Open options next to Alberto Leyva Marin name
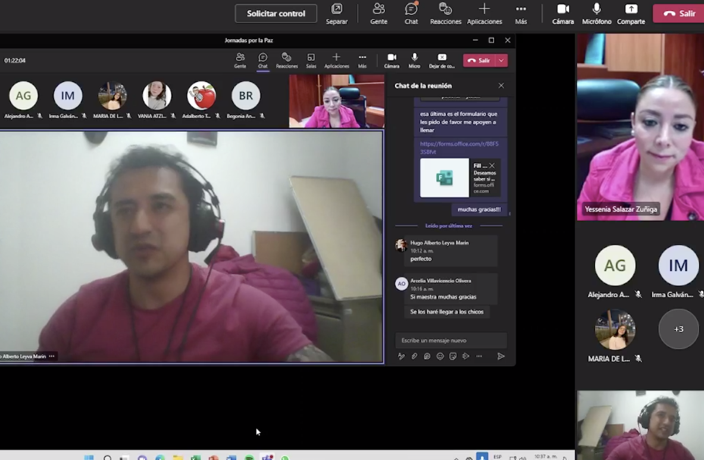 click(x=52, y=356)
